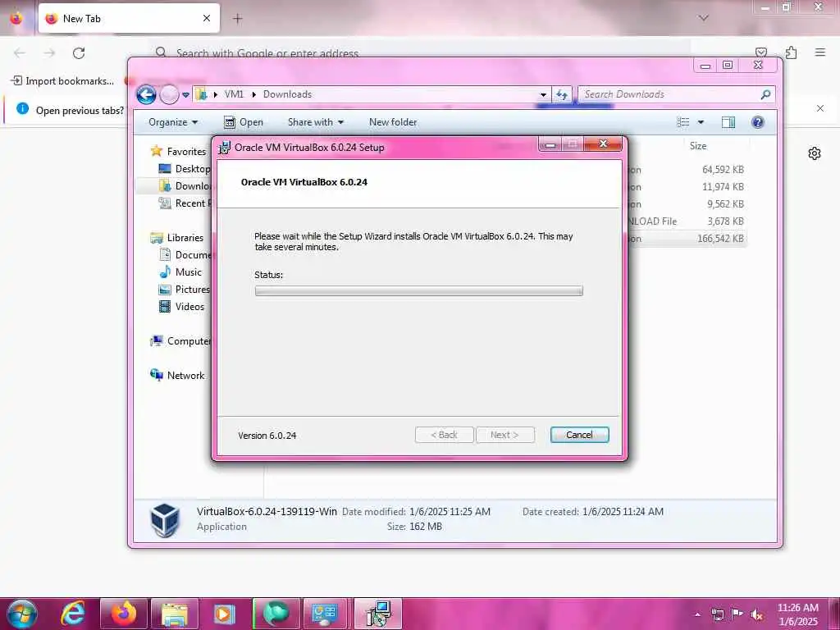840x630 pixels.
Task: Open the Organize menu
Action: [x=173, y=122]
